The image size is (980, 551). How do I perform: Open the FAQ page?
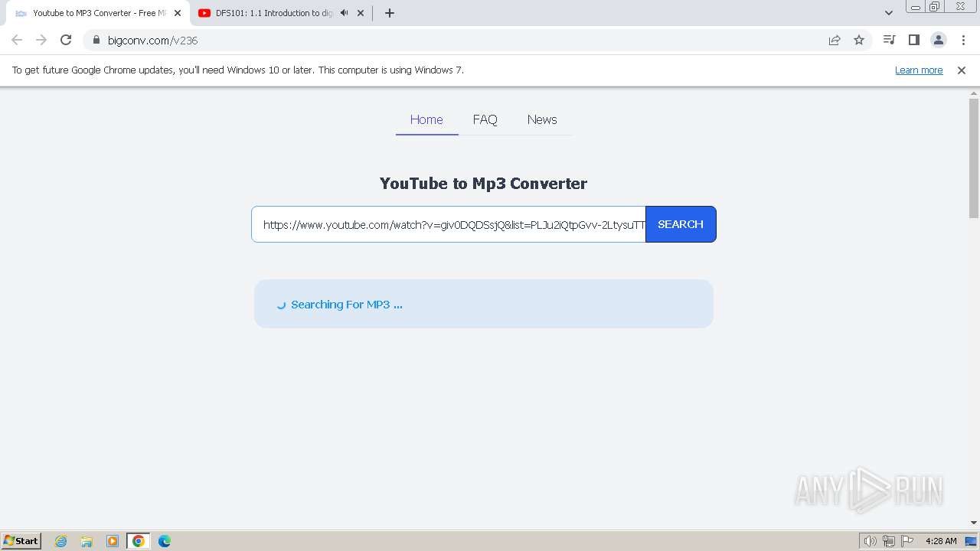(485, 119)
